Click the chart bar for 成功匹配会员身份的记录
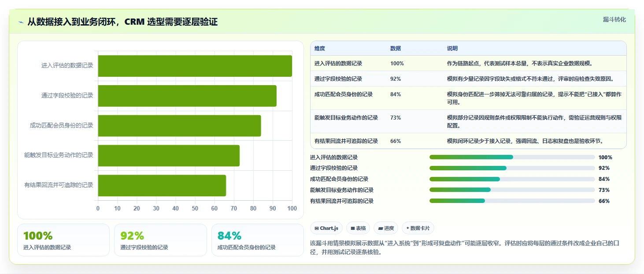 (179, 126)
